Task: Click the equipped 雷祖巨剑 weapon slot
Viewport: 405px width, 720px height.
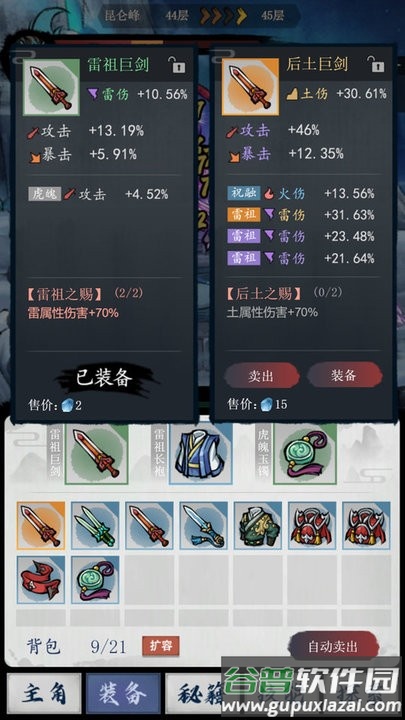Action: [x=96, y=454]
